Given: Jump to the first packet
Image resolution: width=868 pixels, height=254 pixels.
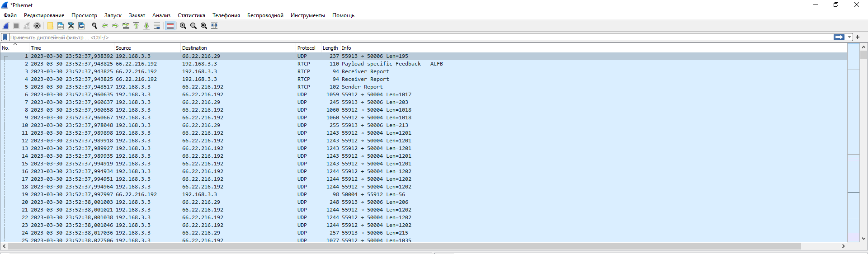Looking at the screenshot, I should [x=136, y=26].
